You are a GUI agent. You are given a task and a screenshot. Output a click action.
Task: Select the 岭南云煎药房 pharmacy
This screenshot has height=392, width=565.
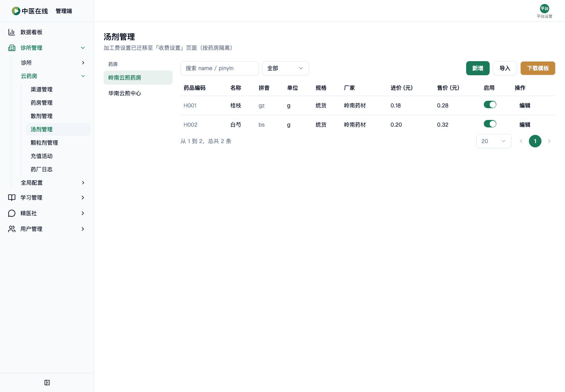click(x=138, y=78)
